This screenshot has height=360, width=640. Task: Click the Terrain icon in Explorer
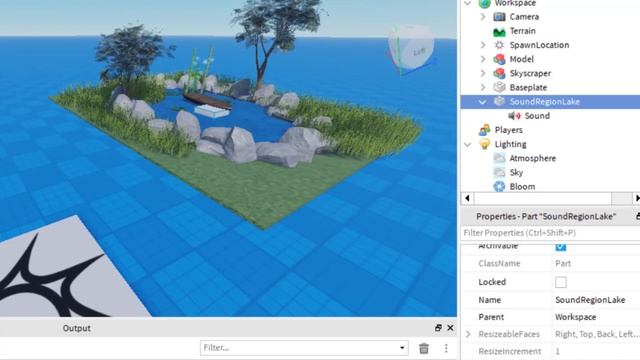click(499, 31)
